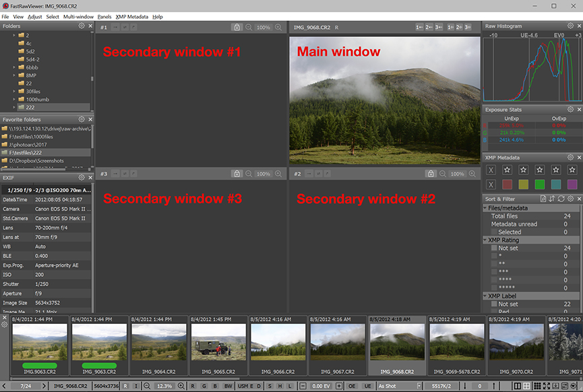
Task: Click the zoom-in magnifier in the bottom status bar
Action: (x=181, y=386)
